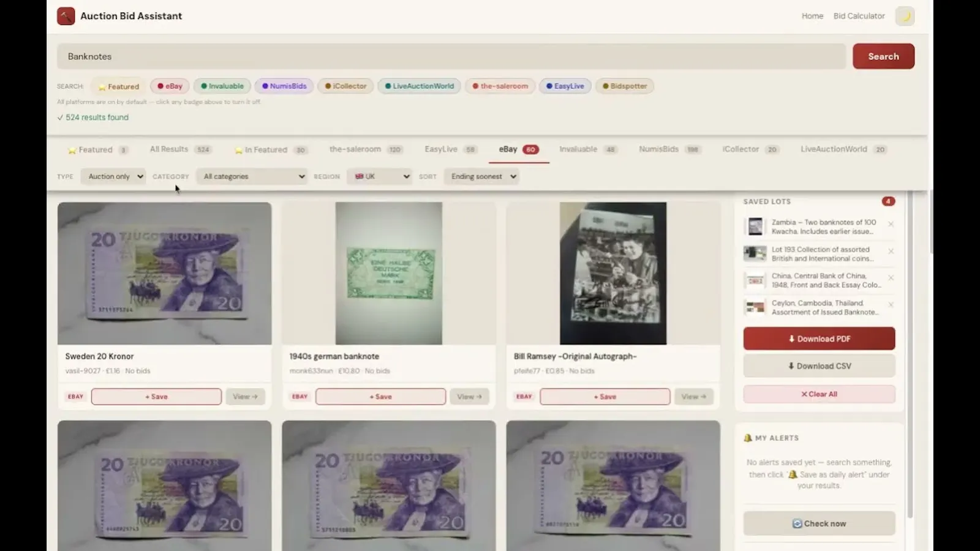This screenshot has height=551, width=980.
Task: Open 1940s german banknote image
Action: pyautogui.click(x=388, y=274)
